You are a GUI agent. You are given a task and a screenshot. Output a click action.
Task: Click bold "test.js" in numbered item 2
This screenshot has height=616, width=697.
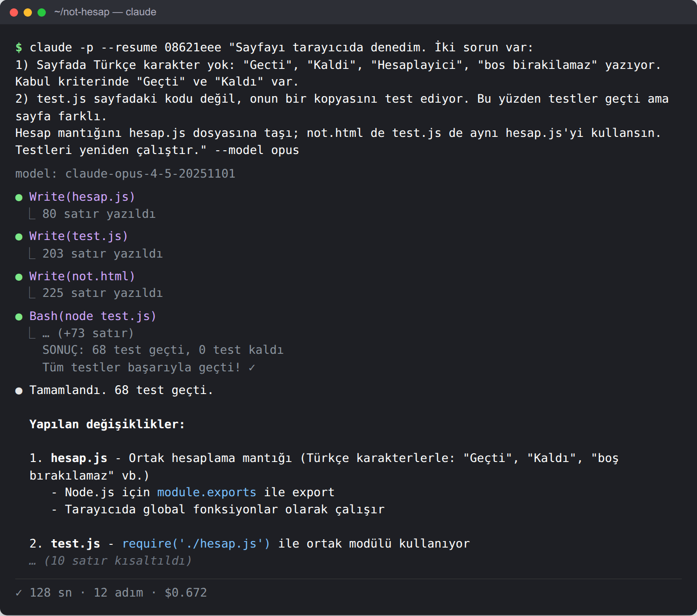[x=75, y=544]
